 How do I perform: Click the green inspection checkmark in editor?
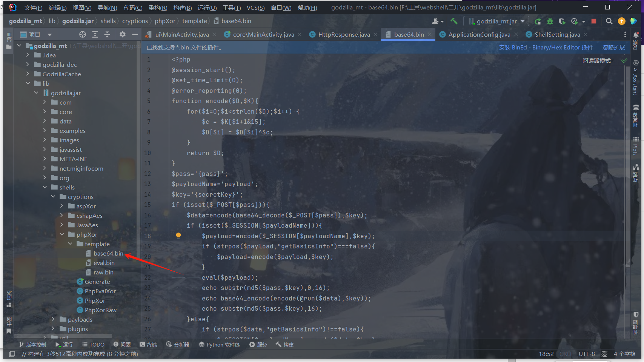(x=625, y=60)
